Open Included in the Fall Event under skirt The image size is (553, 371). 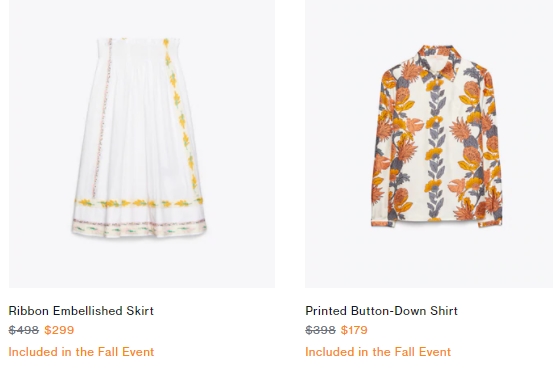click(x=81, y=352)
